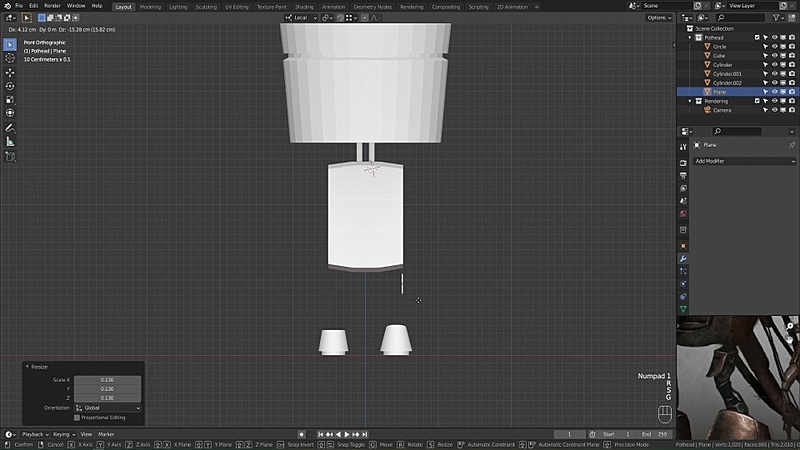Open the Object Constraints properties tab
The width and height of the screenshot is (800, 450).
[683, 296]
